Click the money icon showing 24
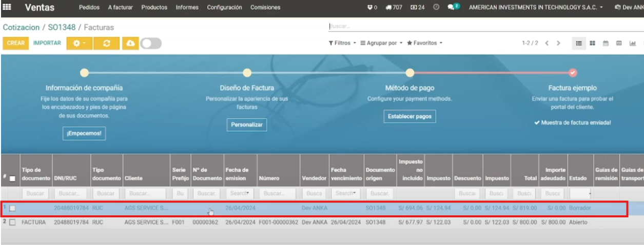 [x=417, y=8]
